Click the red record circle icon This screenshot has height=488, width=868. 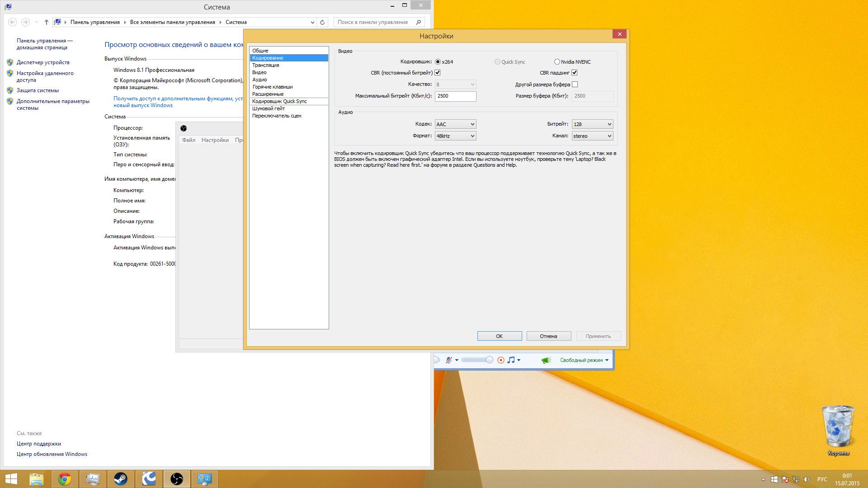pos(500,360)
